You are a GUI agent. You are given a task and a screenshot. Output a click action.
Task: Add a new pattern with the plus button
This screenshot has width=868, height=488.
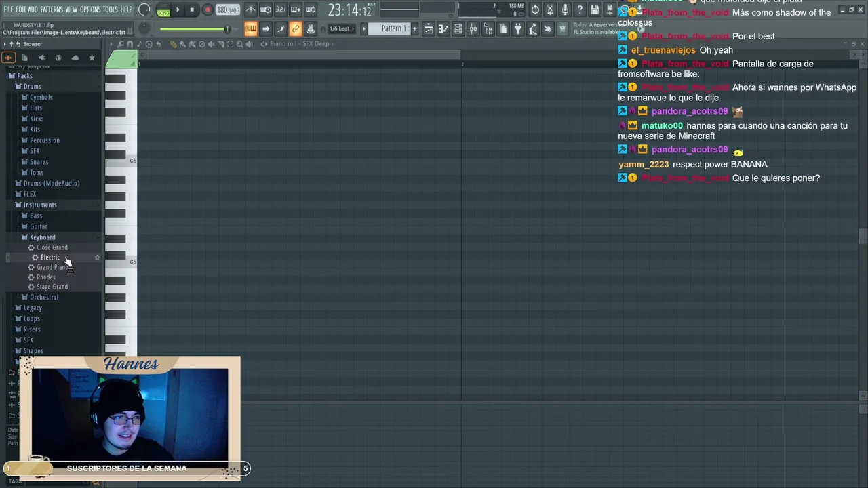coord(415,28)
